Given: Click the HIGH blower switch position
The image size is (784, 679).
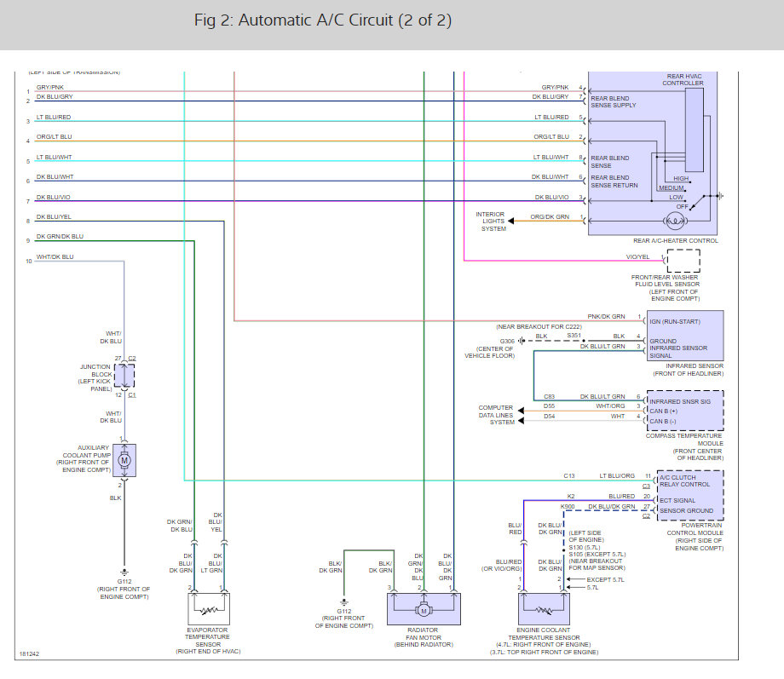Looking at the screenshot, I should pyautogui.click(x=681, y=179).
